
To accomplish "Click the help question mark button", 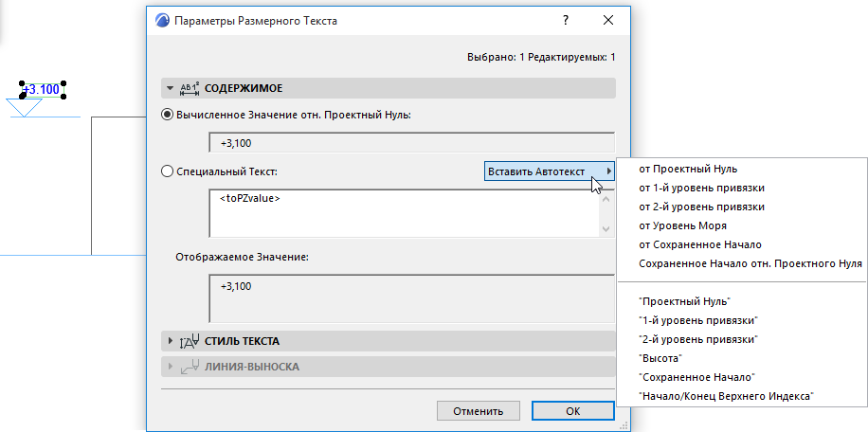I will tap(566, 20).
